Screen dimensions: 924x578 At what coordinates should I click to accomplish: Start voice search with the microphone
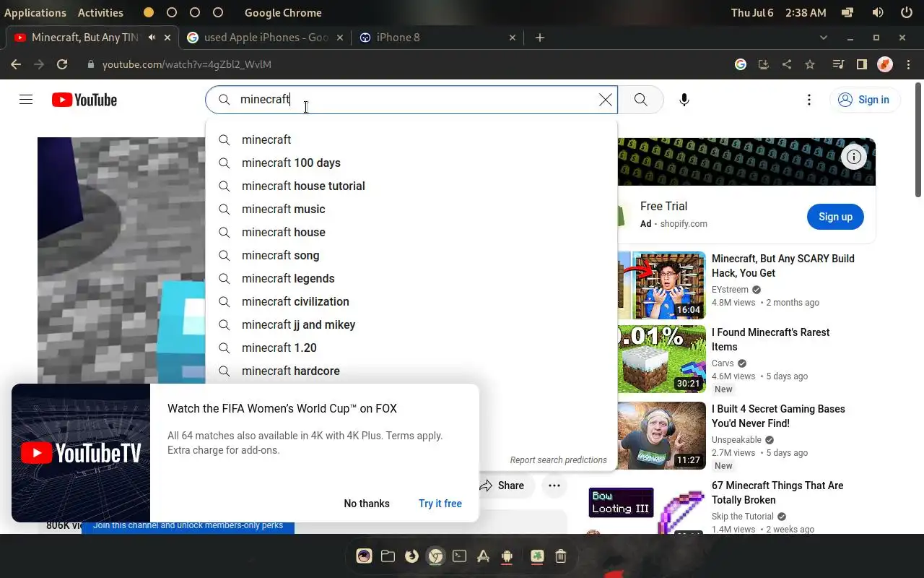point(684,100)
